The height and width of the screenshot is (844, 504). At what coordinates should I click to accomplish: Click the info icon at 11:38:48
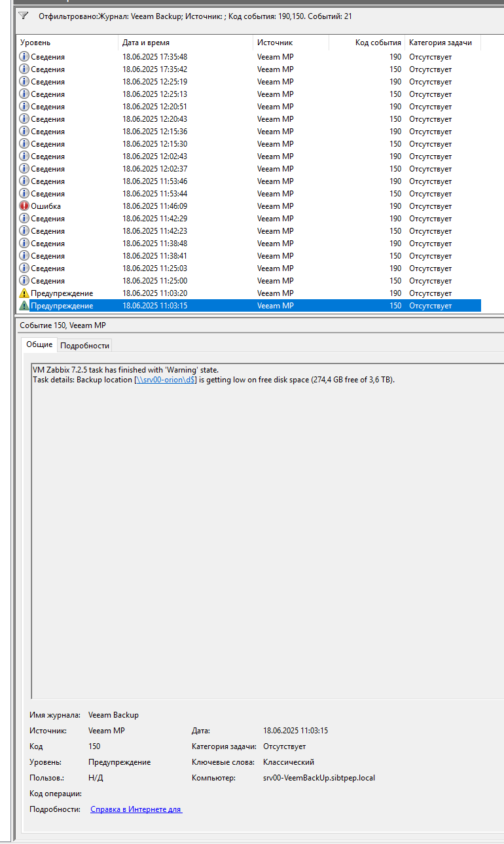coord(24,244)
